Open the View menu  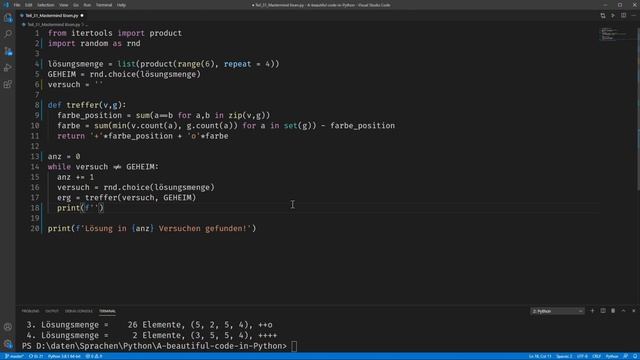pos(64,5)
